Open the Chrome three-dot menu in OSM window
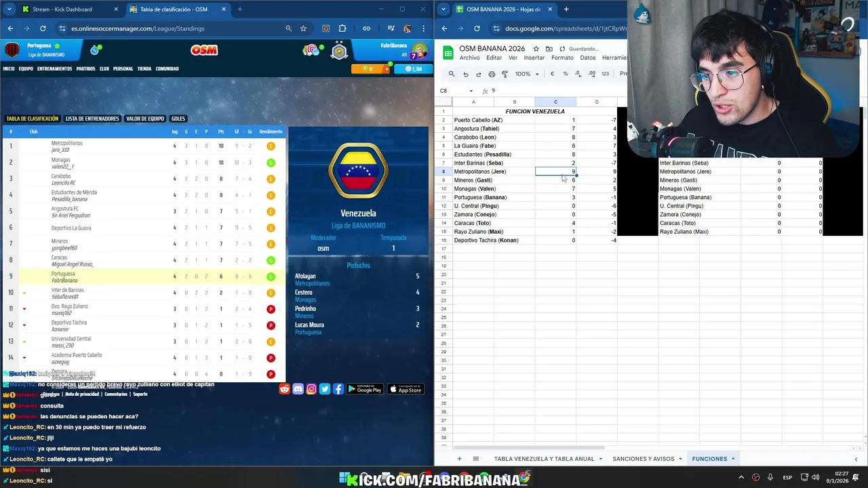This screenshot has width=868, height=488. pyautogui.click(x=423, y=28)
